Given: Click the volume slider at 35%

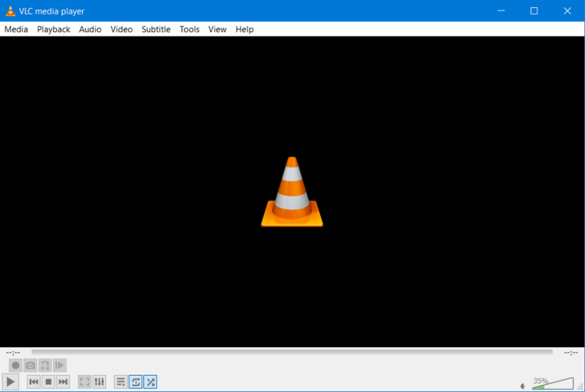Looking at the screenshot, I should click(553, 383).
